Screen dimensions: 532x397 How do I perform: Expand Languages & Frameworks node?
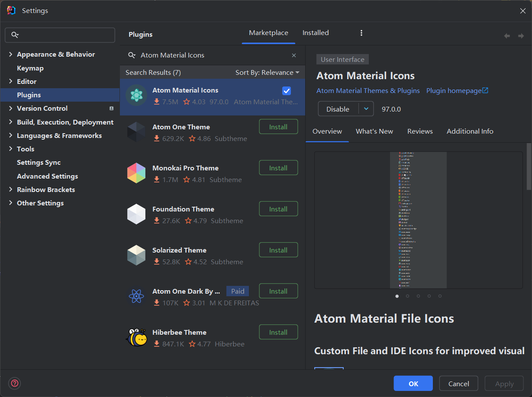point(11,136)
